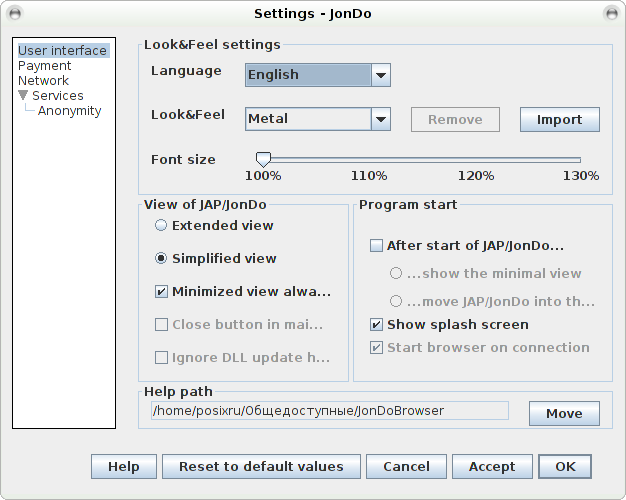
Task: Select User interface in settings tree
Action: point(63,51)
